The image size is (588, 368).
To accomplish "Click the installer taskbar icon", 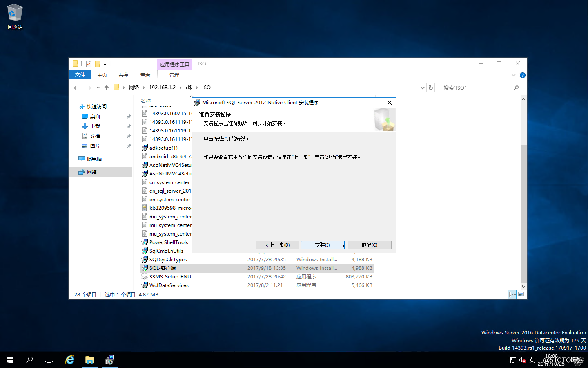I will [x=109, y=360].
